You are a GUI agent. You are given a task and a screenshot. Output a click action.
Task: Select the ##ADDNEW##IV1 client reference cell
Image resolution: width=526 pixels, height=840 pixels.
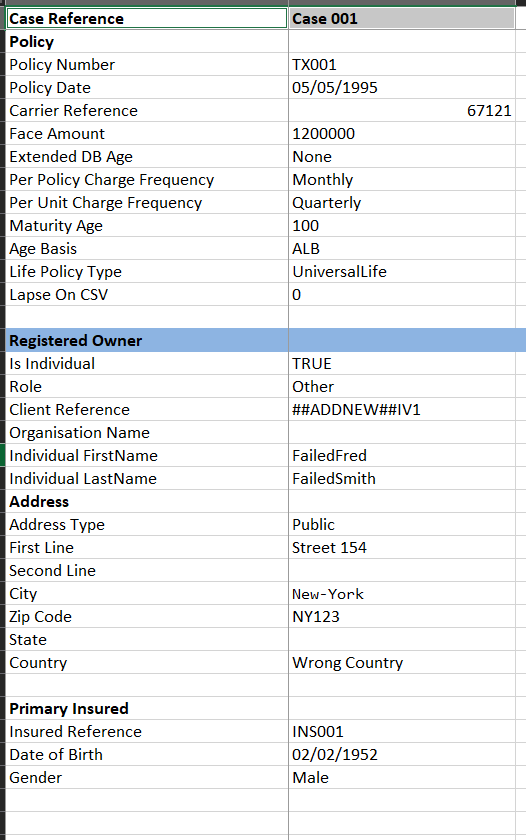402,410
